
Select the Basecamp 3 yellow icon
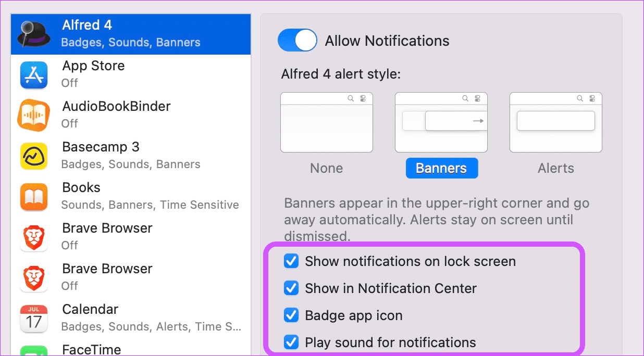[x=34, y=156]
